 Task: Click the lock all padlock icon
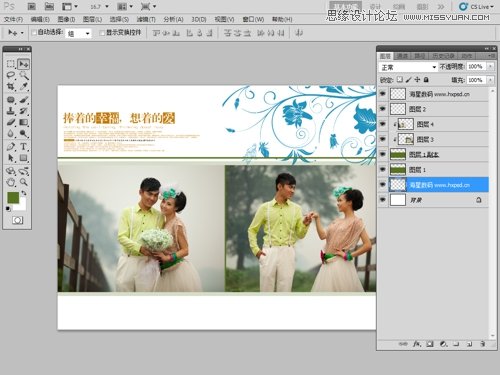(426, 80)
